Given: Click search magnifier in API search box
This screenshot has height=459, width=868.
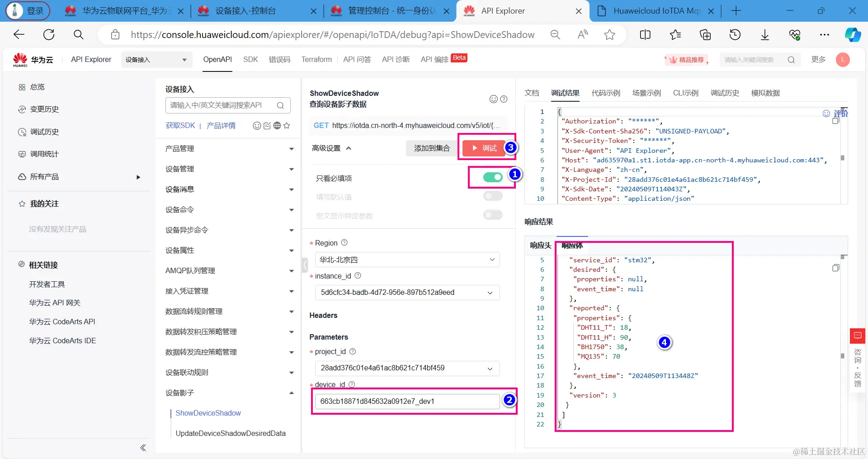Looking at the screenshot, I should (280, 105).
